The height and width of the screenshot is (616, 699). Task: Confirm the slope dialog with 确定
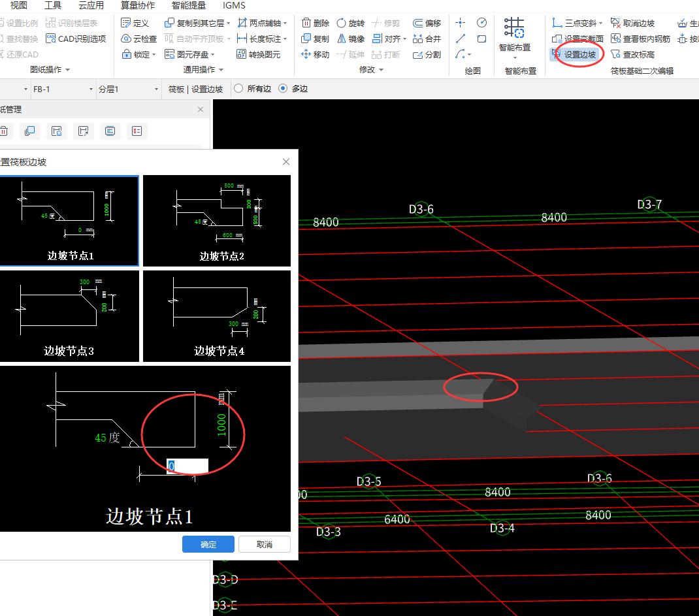pyautogui.click(x=208, y=544)
